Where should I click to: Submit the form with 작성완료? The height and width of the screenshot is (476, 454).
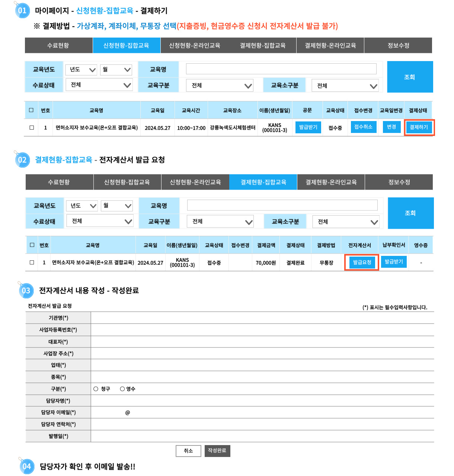pos(217,451)
